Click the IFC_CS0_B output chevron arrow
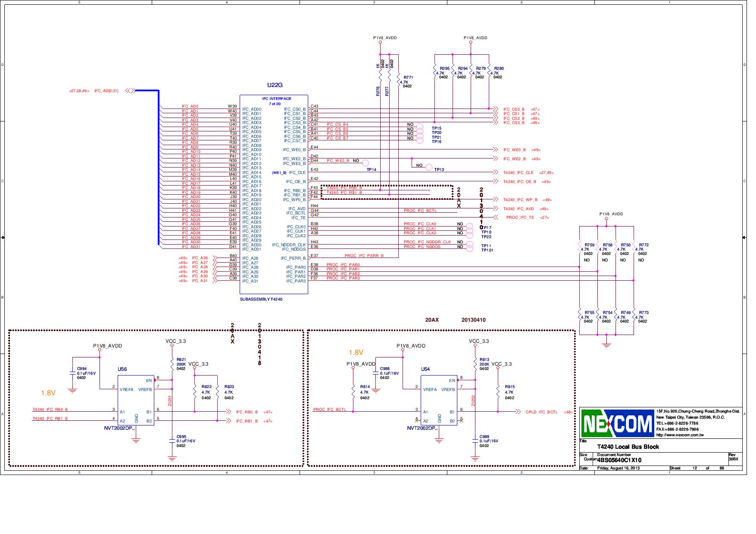 [496, 109]
